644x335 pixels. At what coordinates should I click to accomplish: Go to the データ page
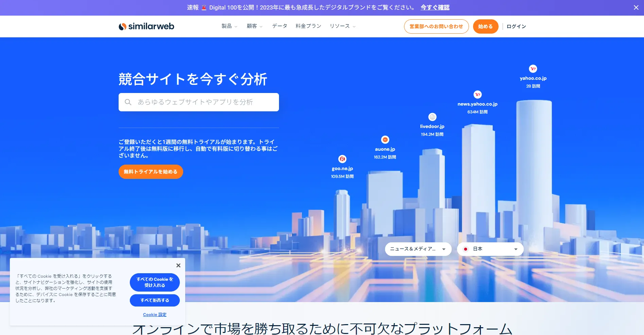coord(280,26)
